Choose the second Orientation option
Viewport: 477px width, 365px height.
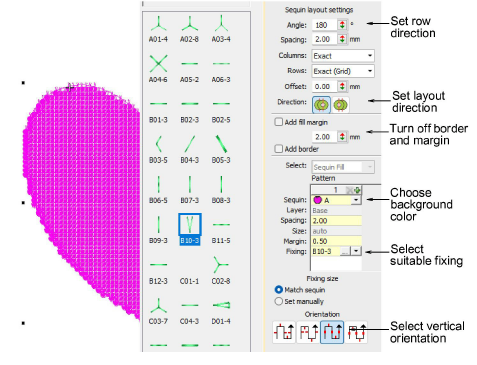click(308, 332)
